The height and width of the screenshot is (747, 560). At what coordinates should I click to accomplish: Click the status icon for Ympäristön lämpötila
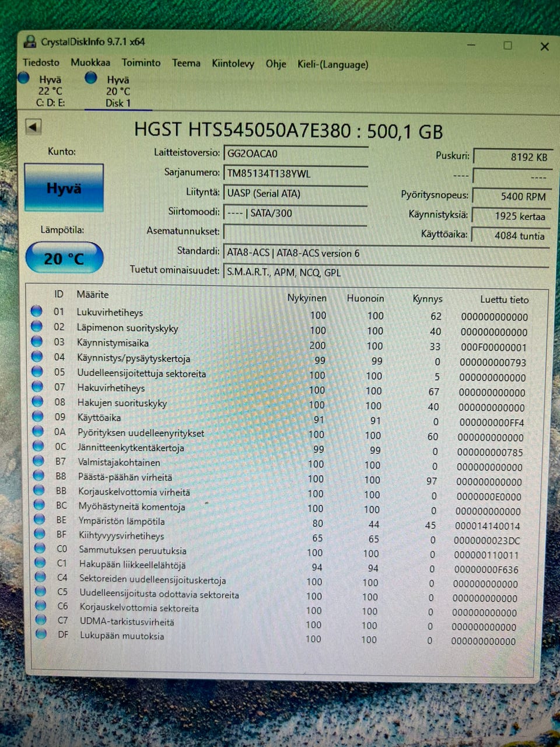(x=39, y=519)
